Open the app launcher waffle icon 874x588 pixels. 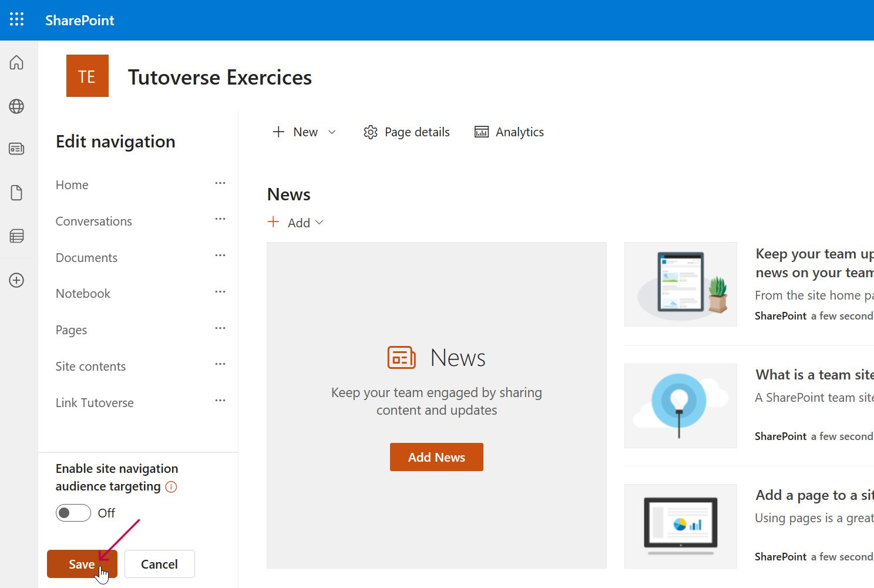(17, 19)
